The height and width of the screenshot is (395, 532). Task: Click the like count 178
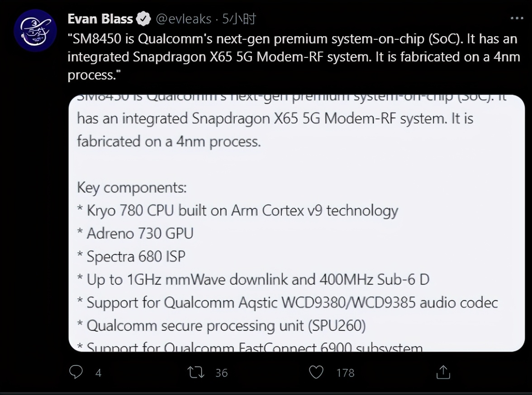click(345, 373)
